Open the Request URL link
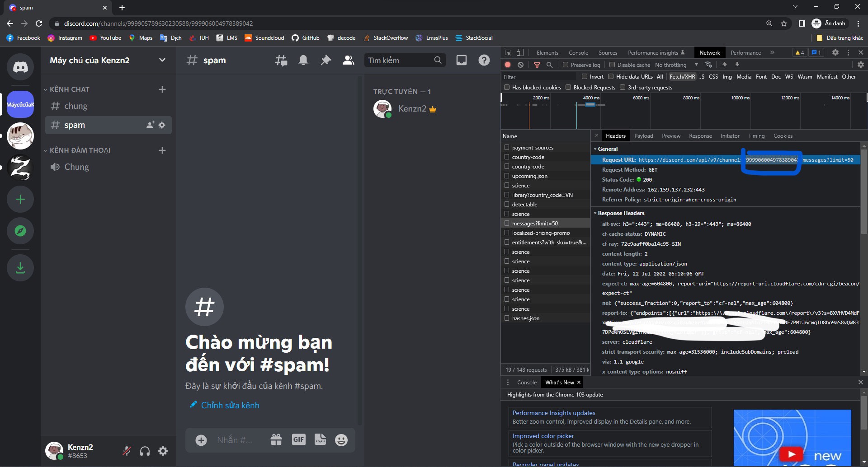The height and width of the screenshot is (467, 868). tap(701, 159)
